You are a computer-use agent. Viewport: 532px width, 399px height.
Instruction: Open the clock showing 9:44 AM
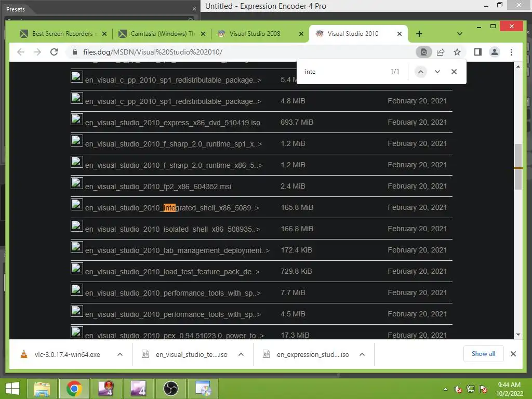tap(509, 389)
